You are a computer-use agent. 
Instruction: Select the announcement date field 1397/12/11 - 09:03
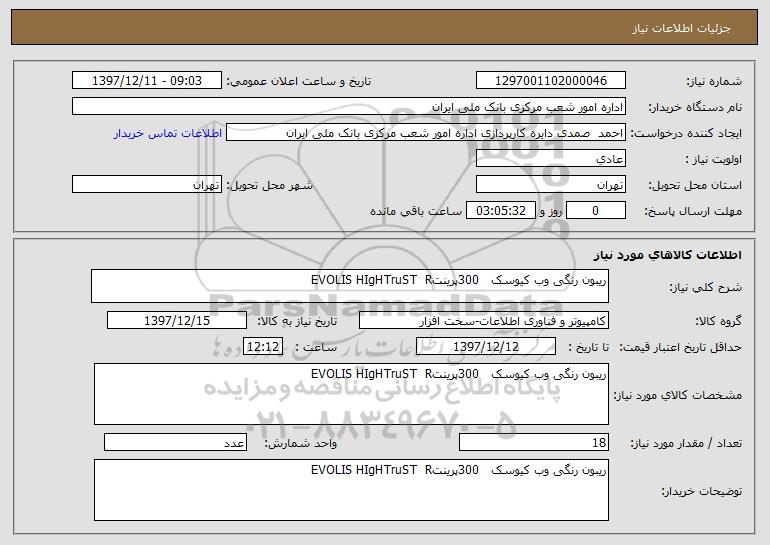(147, 81)
